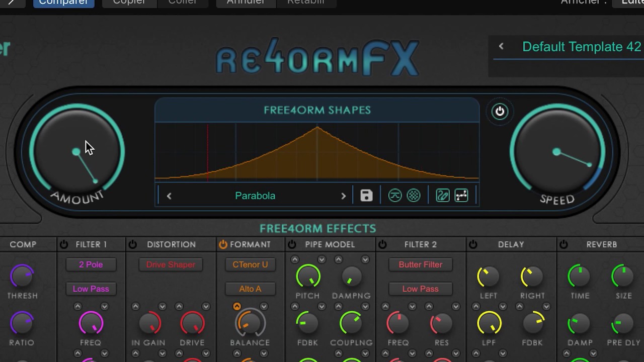644x362 pixels.
Task: Disable the FORMANT effect power button
Action: click(223, 244)
